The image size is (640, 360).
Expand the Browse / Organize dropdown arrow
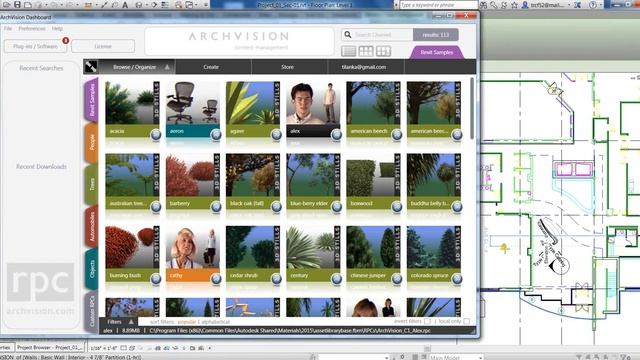pyautogui.click(x=167, y=67)
